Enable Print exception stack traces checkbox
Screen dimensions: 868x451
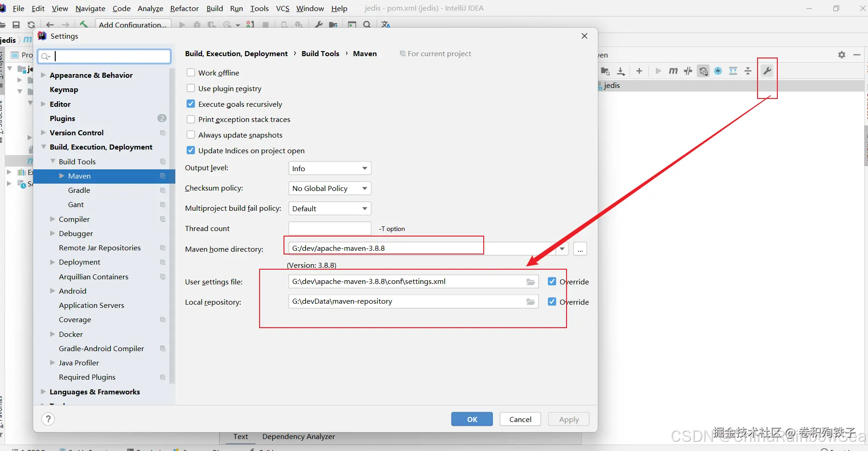pos(191,119)
